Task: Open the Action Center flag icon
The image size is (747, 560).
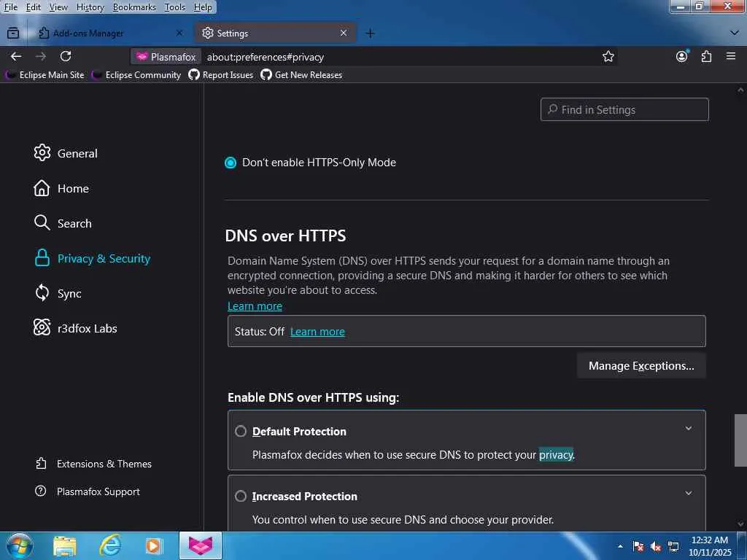Action: pyautogui.click(x=638, y=547)
